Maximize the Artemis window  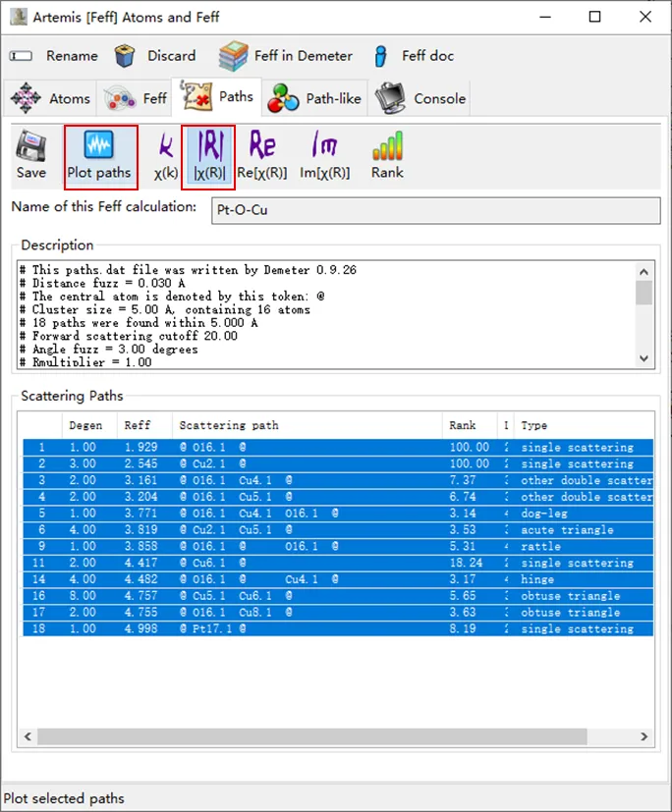[x=594, y=17]
